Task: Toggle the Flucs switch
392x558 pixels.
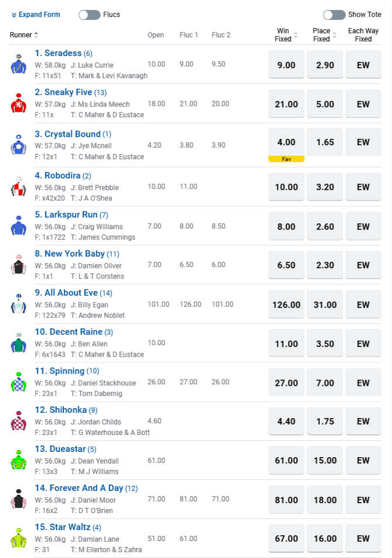Action: point(89,15)
